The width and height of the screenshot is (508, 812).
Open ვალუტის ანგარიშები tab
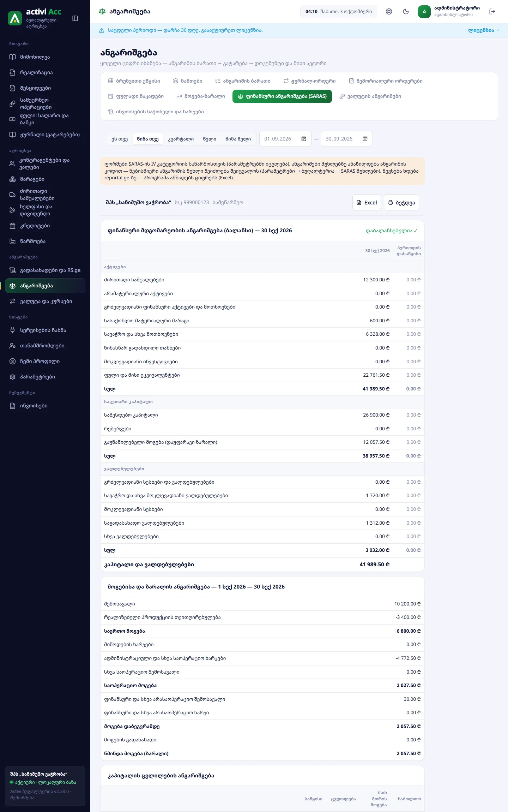tap(370, 96)
